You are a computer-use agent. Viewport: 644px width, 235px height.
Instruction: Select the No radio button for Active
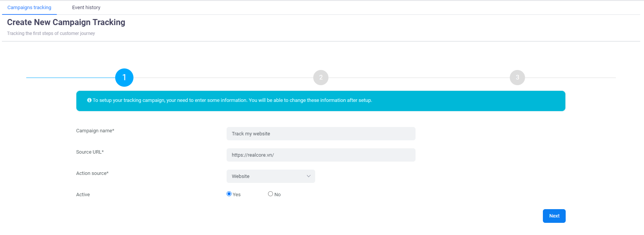[x=270, y=194]
